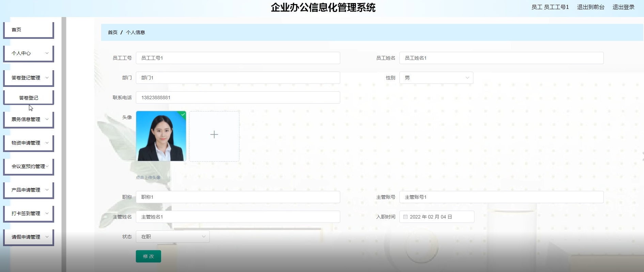Select 个人中心 sidebar menu item

pos(29,54)
